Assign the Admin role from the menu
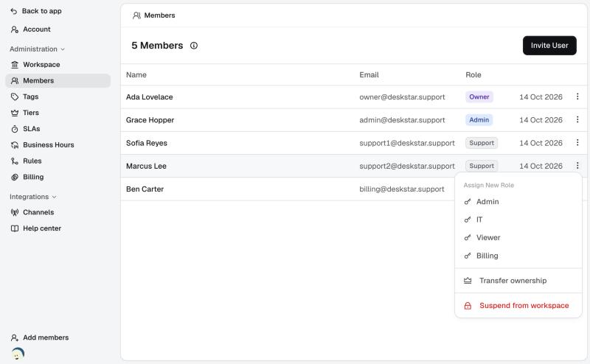Screen dimensions: 590x364 (x=518, y=202)
